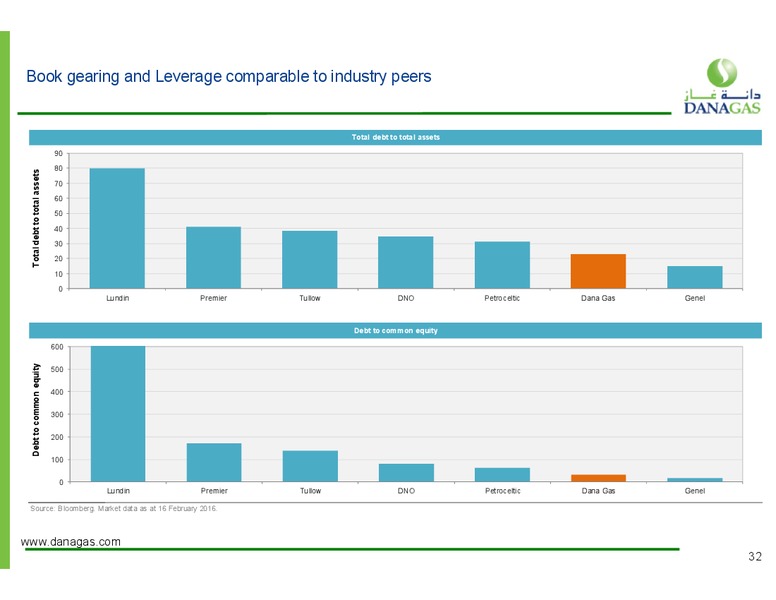
Task: Select Petroceltic bar in total assets chart
Action: coord(502,265)
